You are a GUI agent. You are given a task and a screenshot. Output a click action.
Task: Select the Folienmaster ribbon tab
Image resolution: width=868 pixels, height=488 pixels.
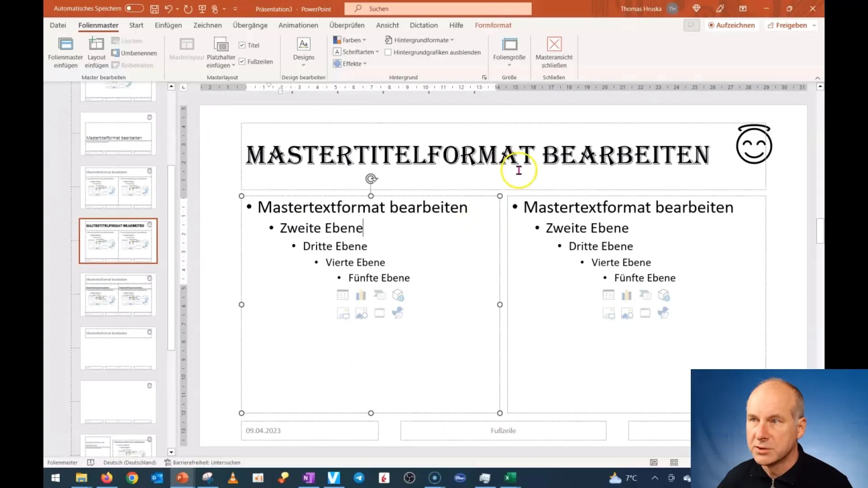coord(98,25)
